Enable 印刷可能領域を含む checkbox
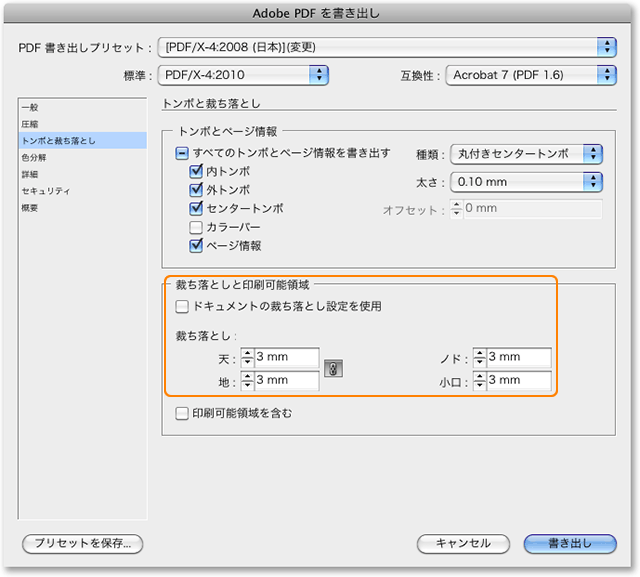Image resolution: width=640 pixels, height=577 pixels. tap(182, 412)
